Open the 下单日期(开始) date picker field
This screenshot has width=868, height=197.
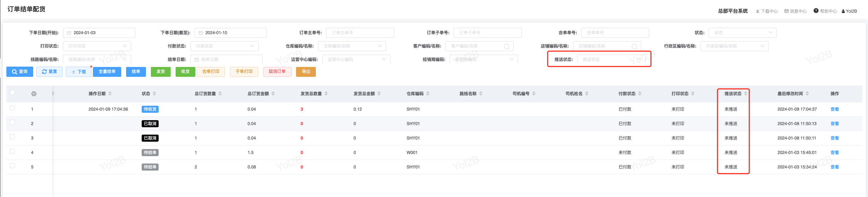tap(99, 33)
